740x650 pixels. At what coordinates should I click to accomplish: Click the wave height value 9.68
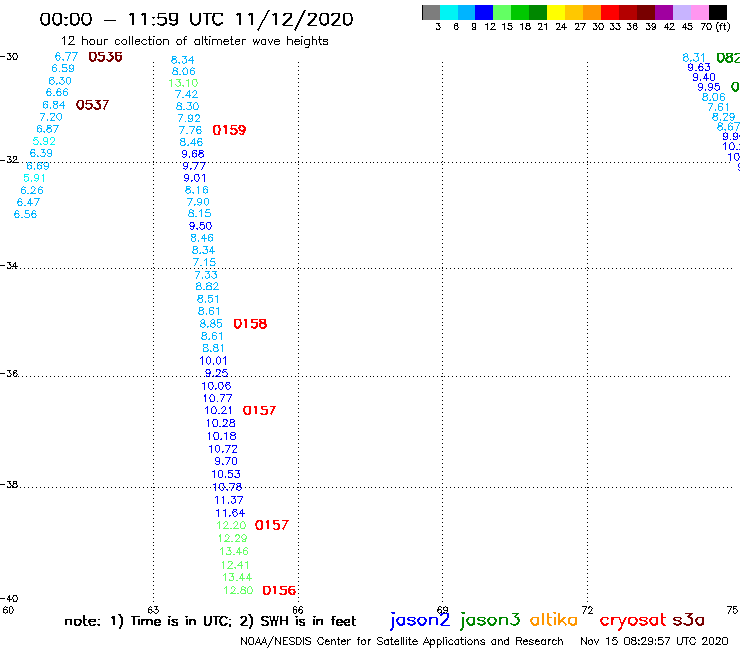[x=193, y=154]
